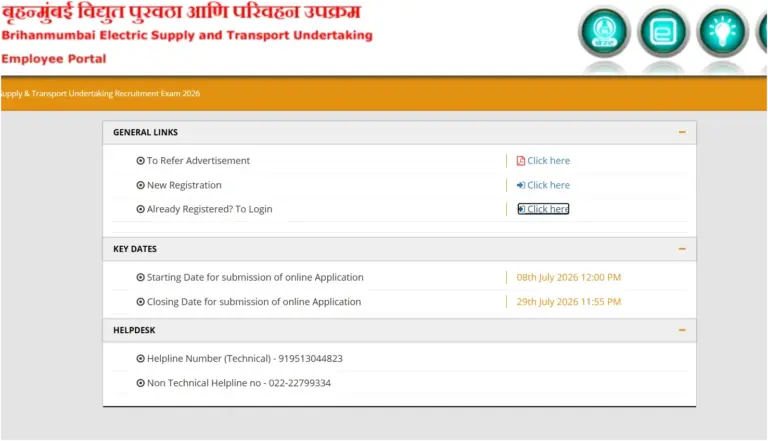Click Helpline Number (Technical) 919513044823 text

pyautogui.click(x=245, y=359)
